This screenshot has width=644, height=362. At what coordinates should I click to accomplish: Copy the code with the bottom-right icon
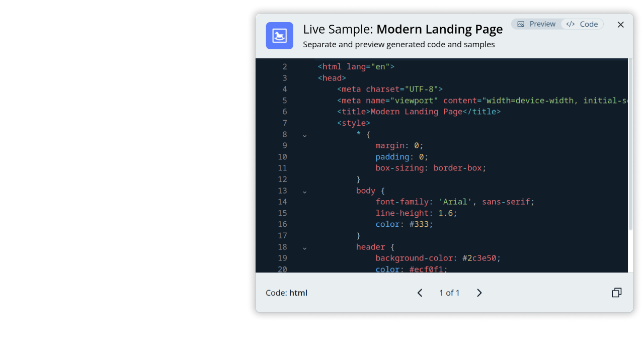point(616,293)
